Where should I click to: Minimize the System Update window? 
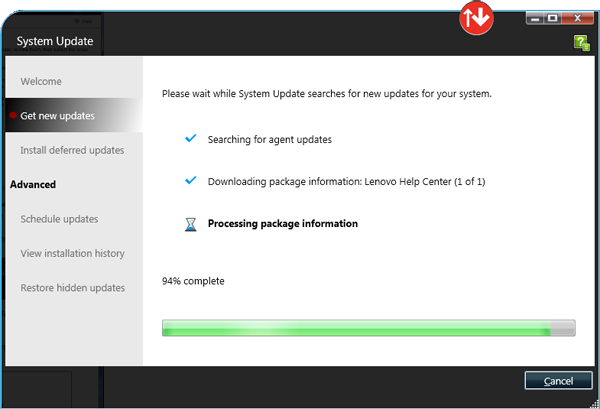[x=535, y=18]
